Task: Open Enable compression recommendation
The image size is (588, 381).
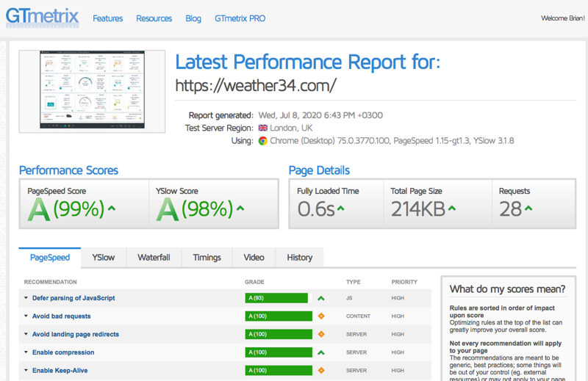Action: 63,352
